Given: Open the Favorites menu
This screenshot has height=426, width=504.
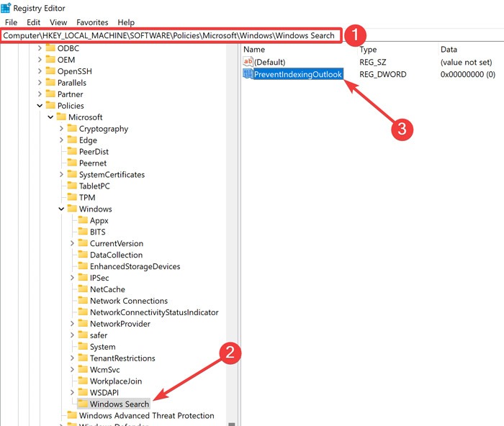Looking at the screenshot, I should pos(92,22).
